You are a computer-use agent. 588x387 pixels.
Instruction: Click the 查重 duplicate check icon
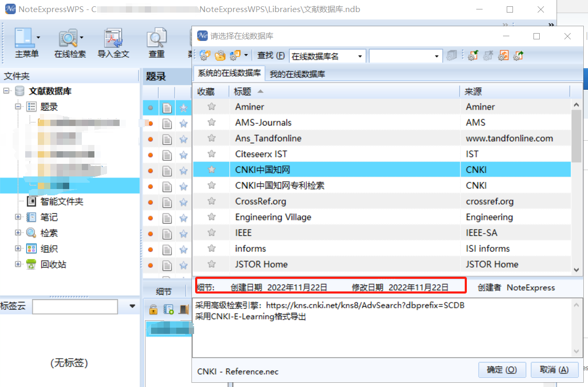(x=156, y=38)
